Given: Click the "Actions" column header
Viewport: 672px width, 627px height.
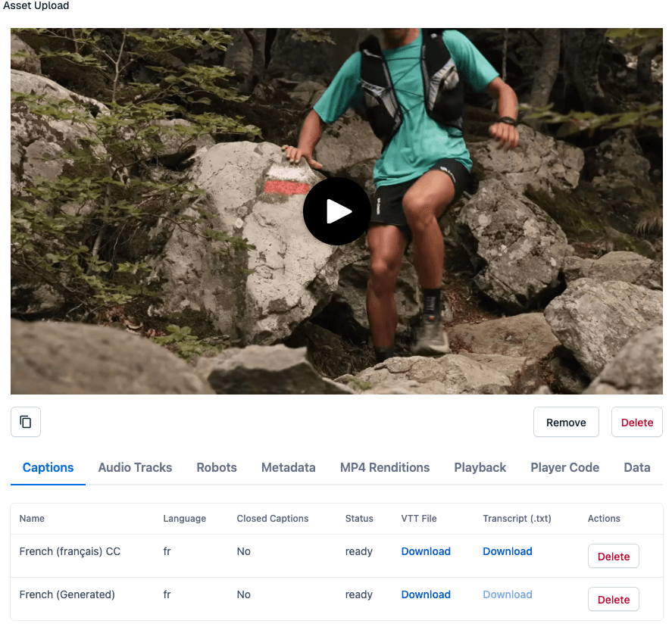Looking at the screenshot, I should [x=603, y=518].
